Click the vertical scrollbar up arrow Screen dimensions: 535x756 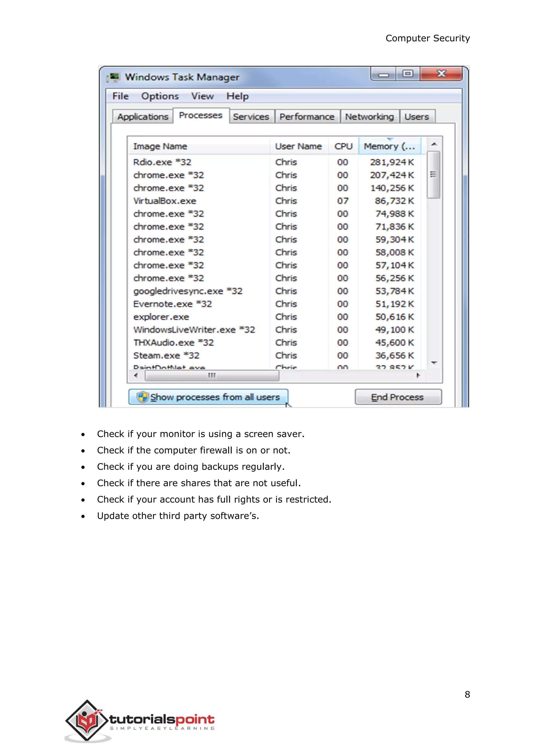pyautogui.click(x=434, y=144)
